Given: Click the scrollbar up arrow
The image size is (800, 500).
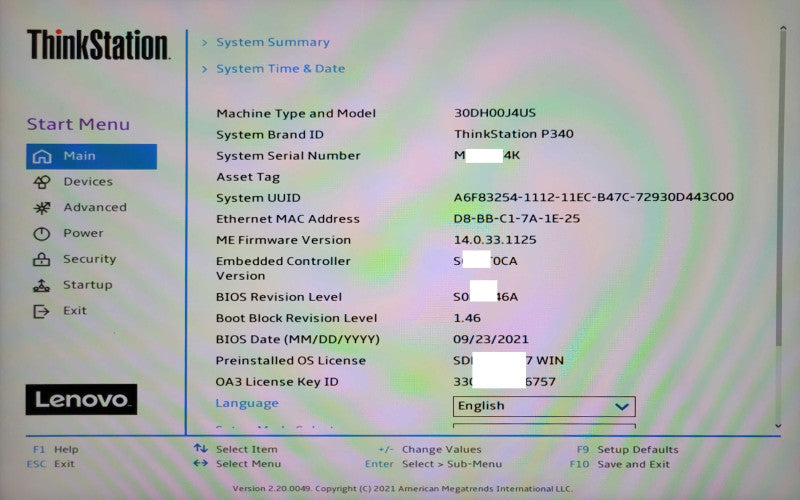Looking at the screenshot, I should [783, 28].
